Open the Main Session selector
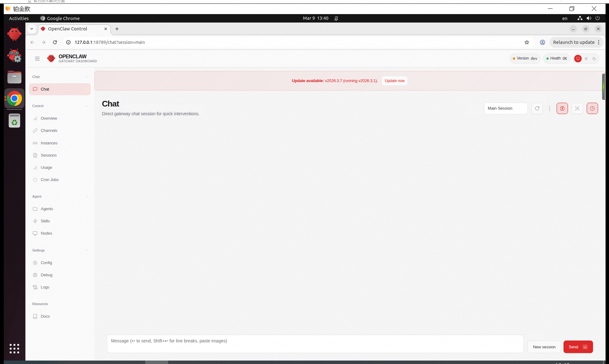The width and height of the screenshot is (609, 364). point(506,108)
